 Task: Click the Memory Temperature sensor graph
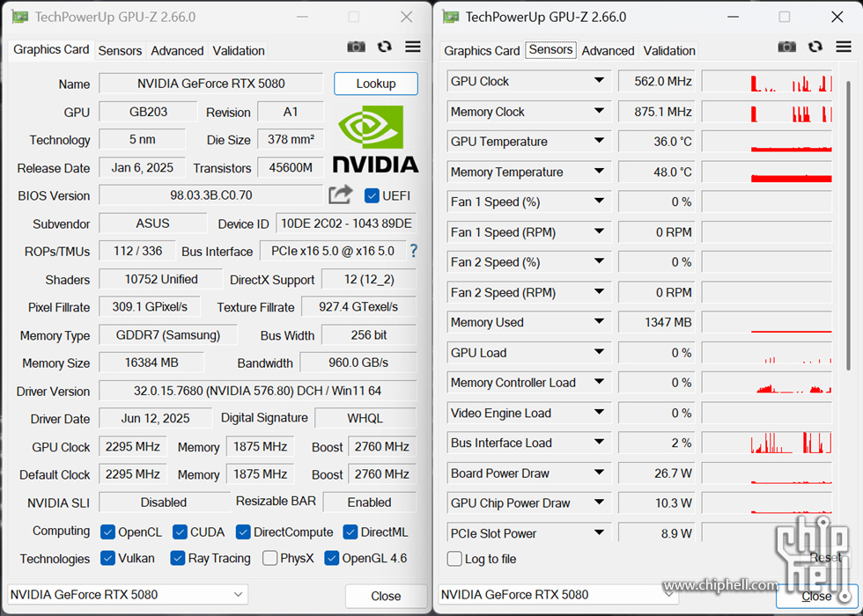(x=767, y=172)
